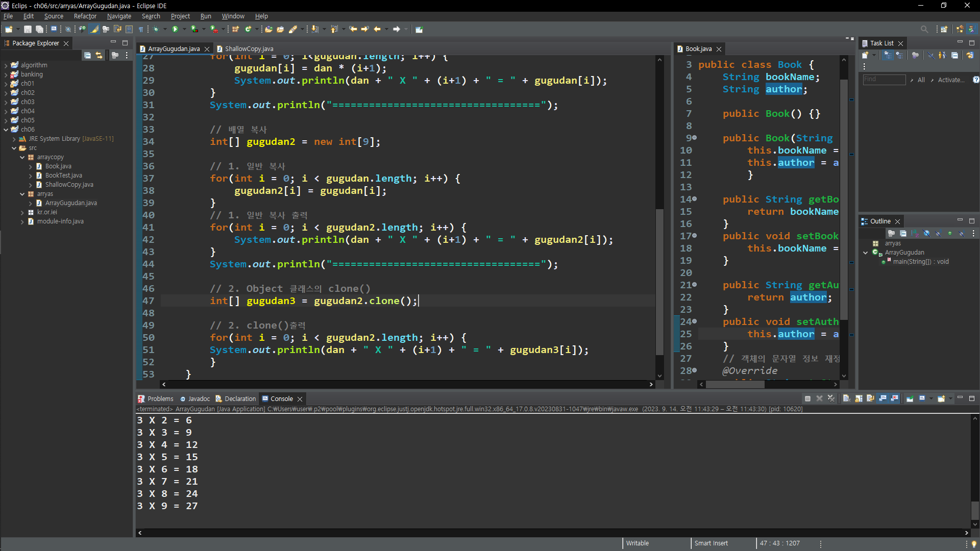
Task: Click the Clear Console icon
Action: [846, 399]
